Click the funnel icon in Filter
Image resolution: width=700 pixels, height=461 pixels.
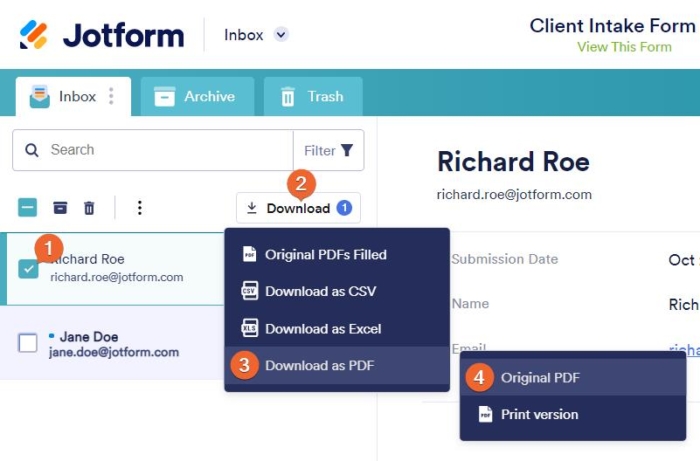point(347,150)
